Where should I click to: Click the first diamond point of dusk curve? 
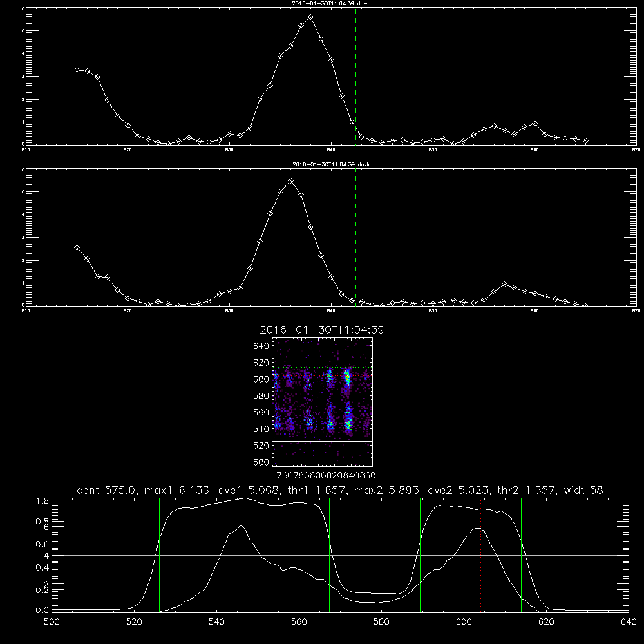point(77,248)
